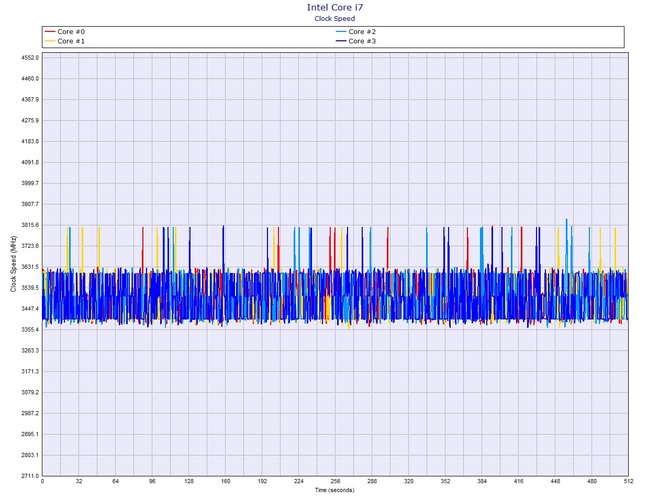The width and height of the screenshot is (670, 502).
Task: Click the 2803.1 y-axis value
Action: (30, 455)
